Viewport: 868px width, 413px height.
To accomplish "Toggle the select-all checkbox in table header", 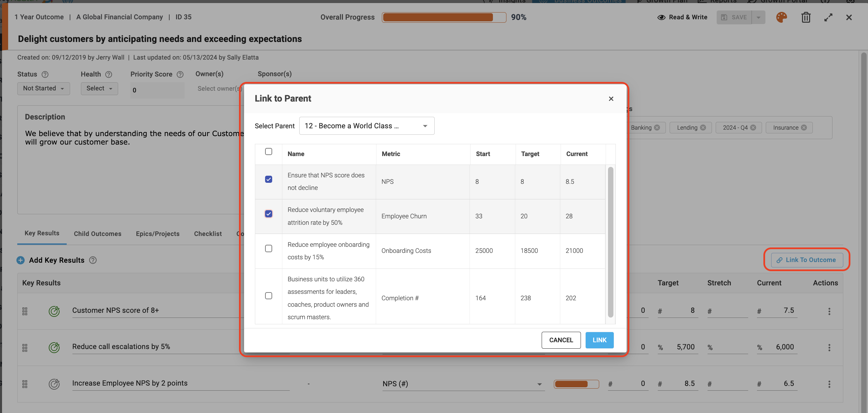I will coord(268,151).
